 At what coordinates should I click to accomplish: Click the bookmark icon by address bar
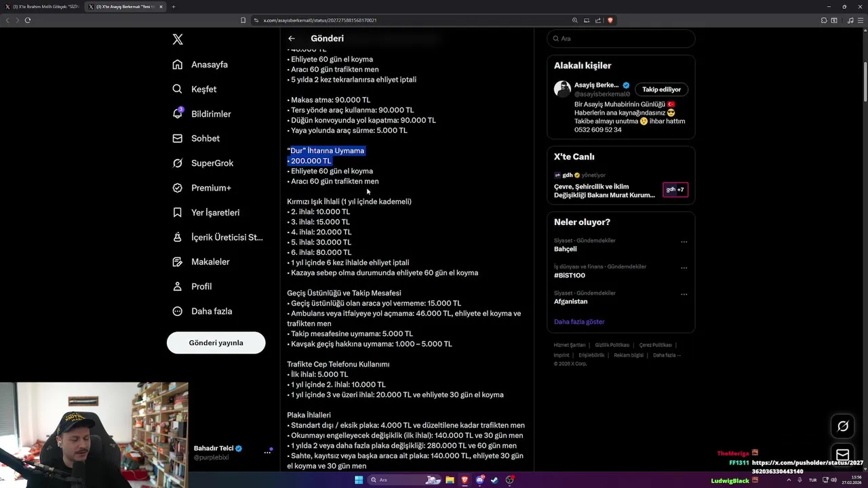point(243,20)
